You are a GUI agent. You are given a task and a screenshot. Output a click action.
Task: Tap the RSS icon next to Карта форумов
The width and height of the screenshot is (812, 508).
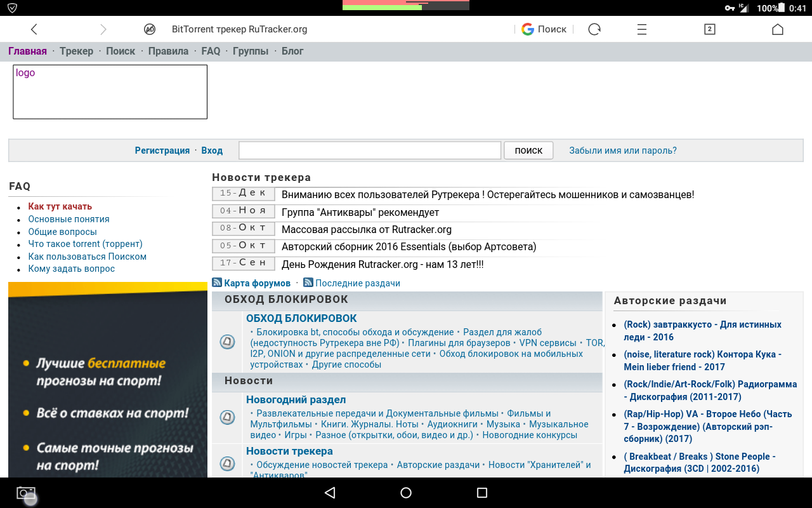click(x=217, y=283)
